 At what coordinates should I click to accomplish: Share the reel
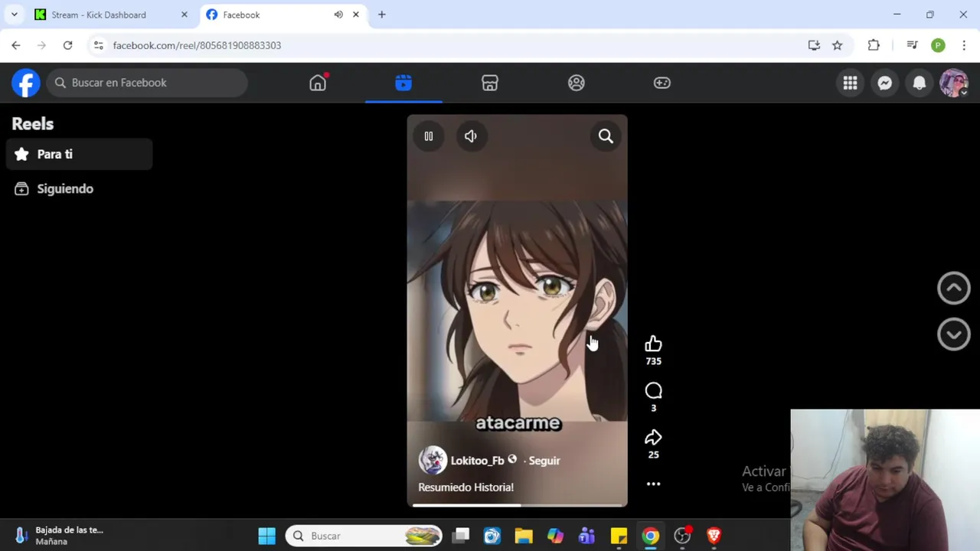click(x=653, y=438)
